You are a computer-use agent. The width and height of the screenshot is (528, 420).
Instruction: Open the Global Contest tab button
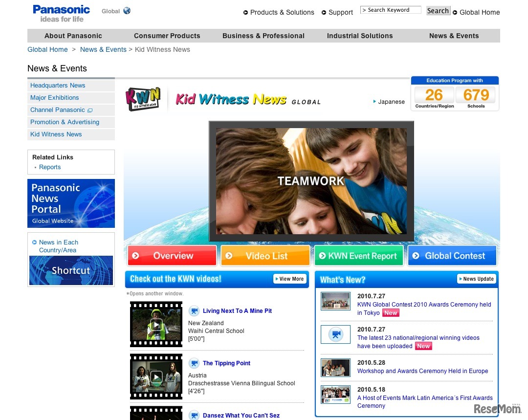click(452, 256)
